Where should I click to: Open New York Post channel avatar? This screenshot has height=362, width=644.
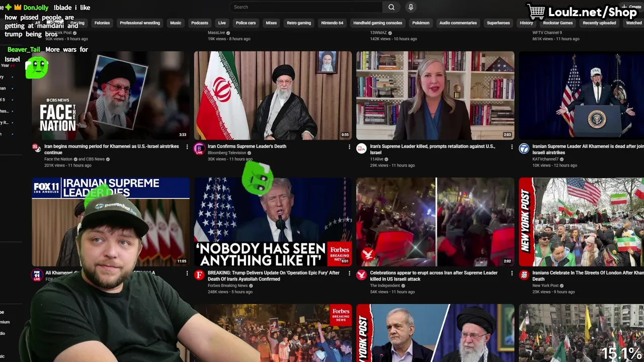(x=524, y=275)
